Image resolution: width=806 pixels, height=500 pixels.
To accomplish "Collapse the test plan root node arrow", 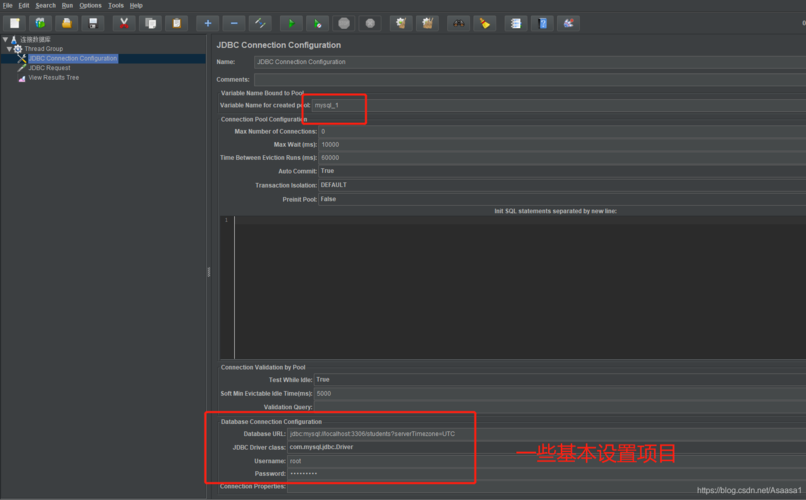I will tap(5, 39).
